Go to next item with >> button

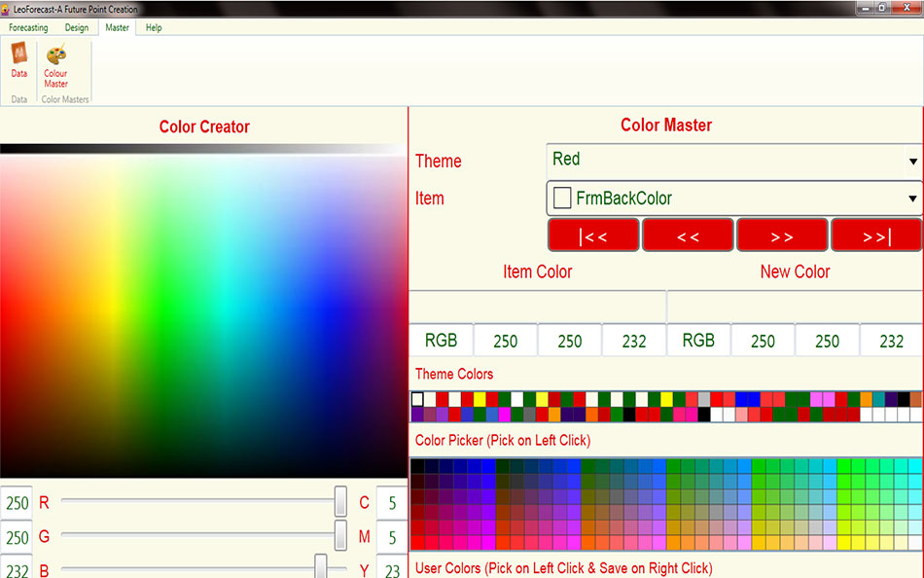click(782, 235)
